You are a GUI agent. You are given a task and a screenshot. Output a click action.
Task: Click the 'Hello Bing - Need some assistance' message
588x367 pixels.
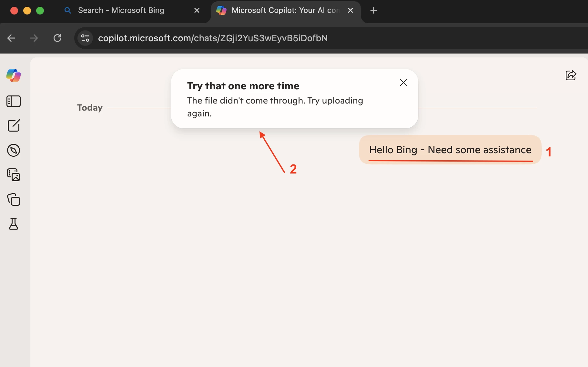[450, 150]
